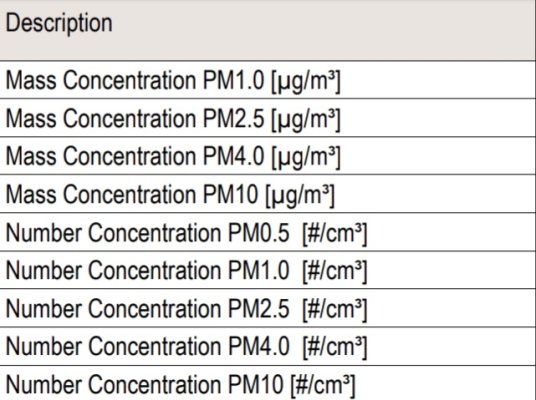
Task: Select the Mass Concentration PM2.5 row
Action: point(268,118)
